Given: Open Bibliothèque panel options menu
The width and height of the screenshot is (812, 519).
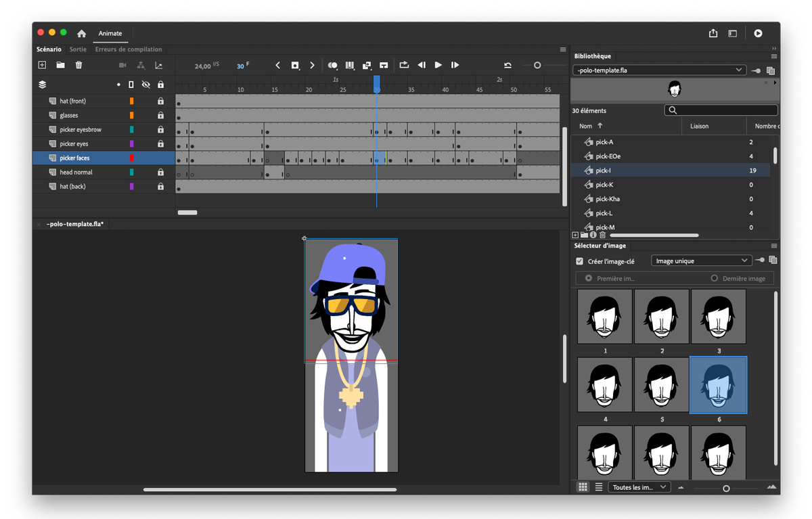Looking at the screenshot, I should [773, 56].
